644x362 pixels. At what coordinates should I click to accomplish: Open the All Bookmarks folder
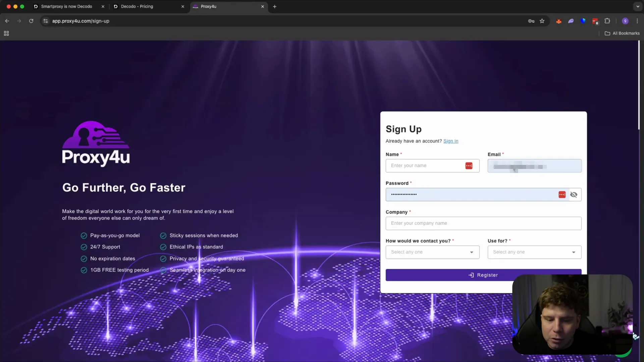pyautogui.click(x=622, y=33)
